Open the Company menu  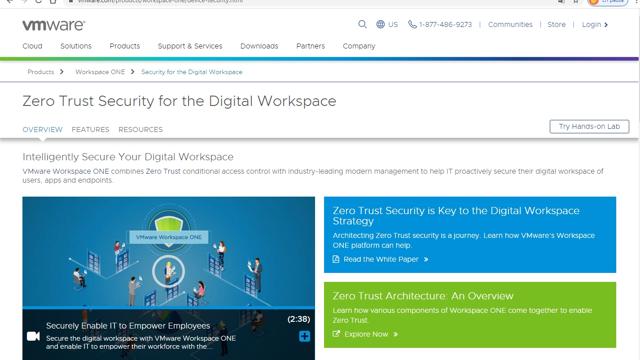tap(359, 46)
